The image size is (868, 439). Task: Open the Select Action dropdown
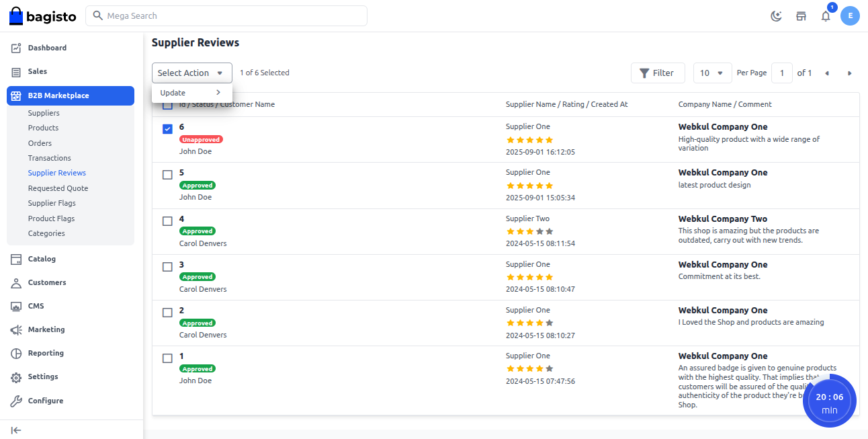[191, 73]
